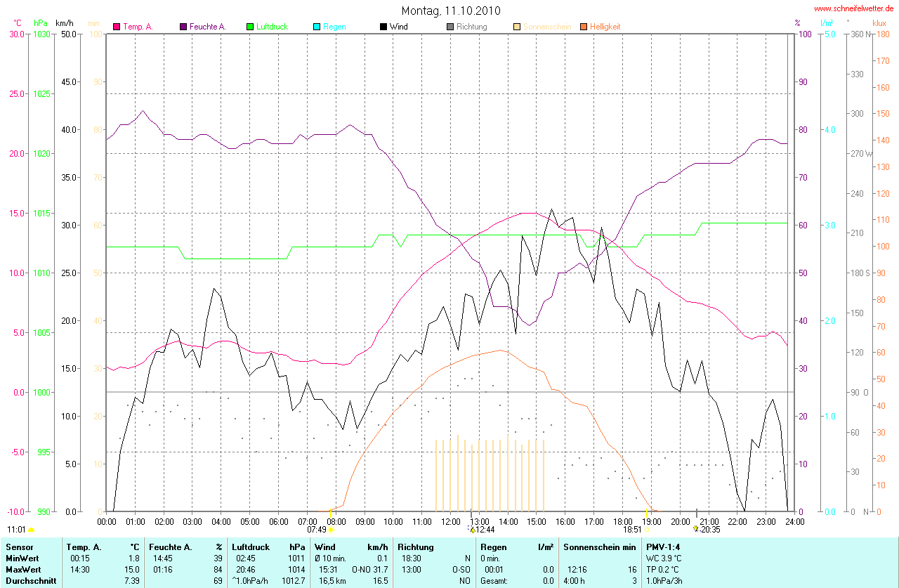This screenshot has height=588, width=899.
Task: Click the 4:00 h sunshine duration
Action: [575, 581]
